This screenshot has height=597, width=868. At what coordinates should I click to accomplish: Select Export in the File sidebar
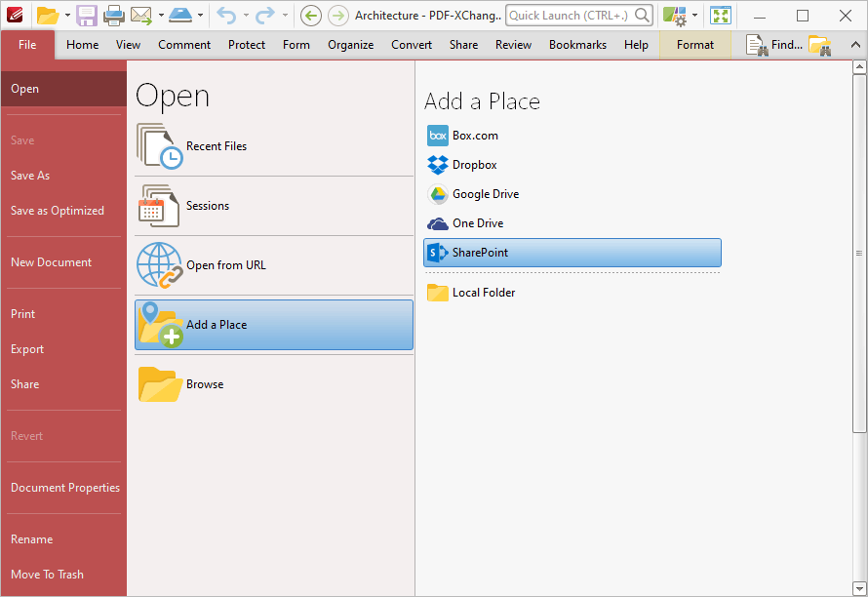coord(63,349)
